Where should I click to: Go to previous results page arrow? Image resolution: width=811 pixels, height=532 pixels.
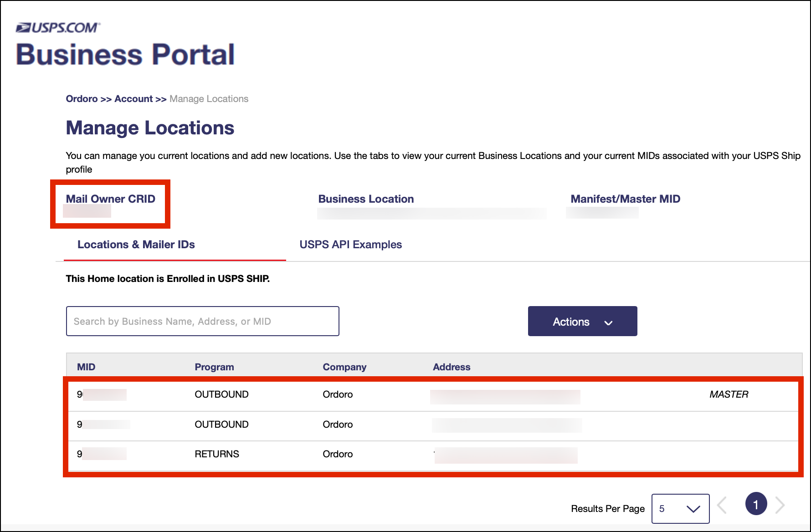click(723, 505)
